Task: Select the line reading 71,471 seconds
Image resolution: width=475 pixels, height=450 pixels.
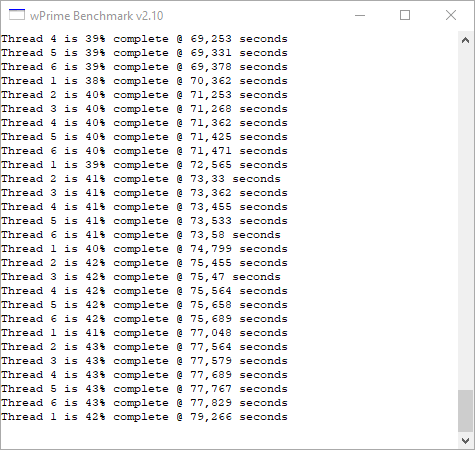Action: pyautogui.click(x=144, y=151)
